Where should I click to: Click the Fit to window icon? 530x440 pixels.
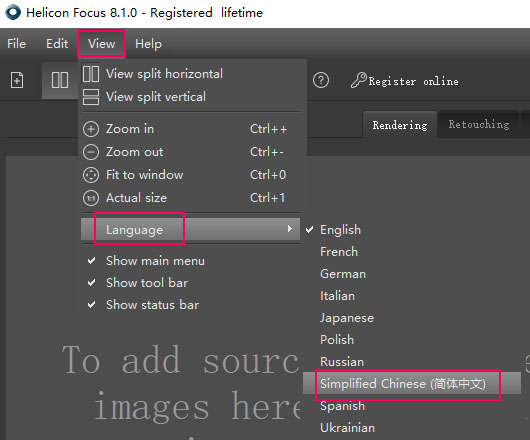pos(91,175)
